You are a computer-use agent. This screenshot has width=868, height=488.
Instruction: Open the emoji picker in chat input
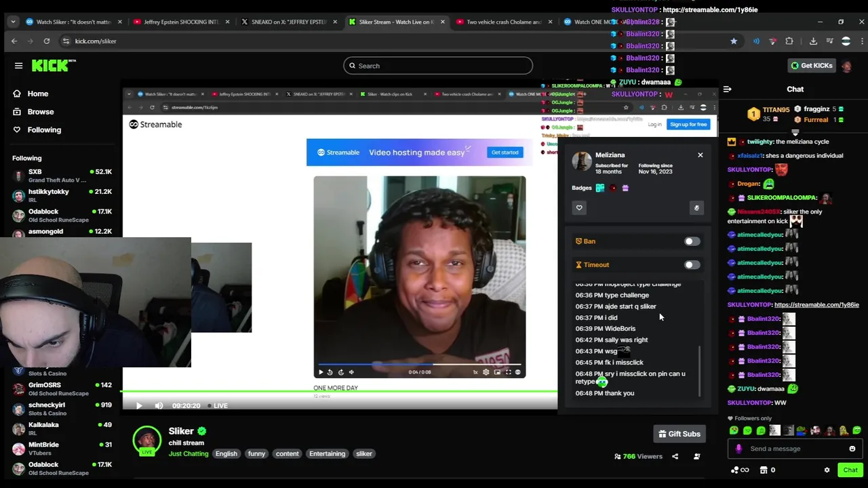click(x=852, y=449)
